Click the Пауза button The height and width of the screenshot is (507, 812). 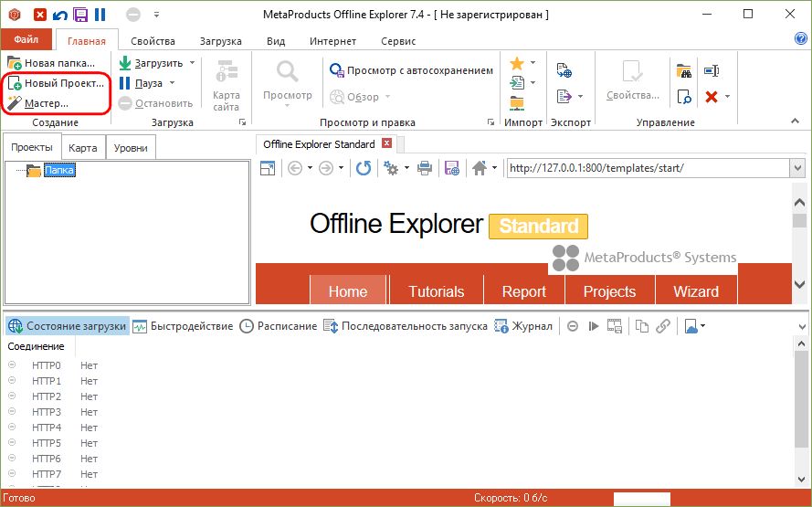[141, 83]
